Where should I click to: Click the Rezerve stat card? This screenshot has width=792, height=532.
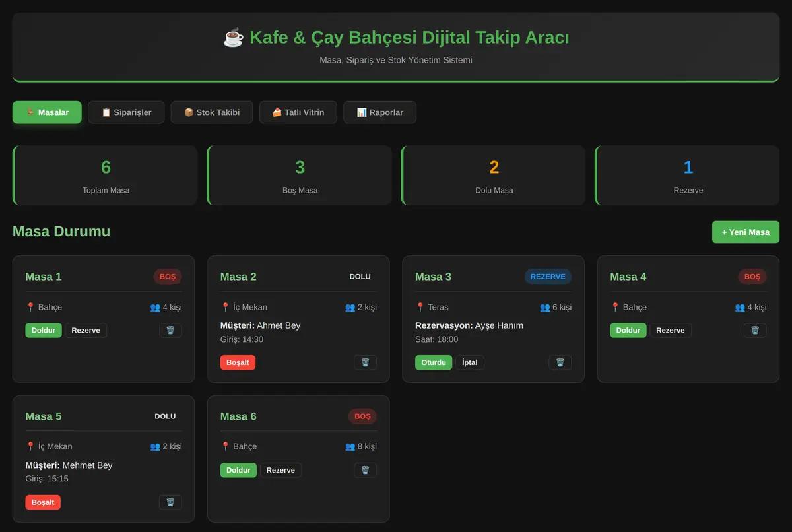click(x=687, y=176)
